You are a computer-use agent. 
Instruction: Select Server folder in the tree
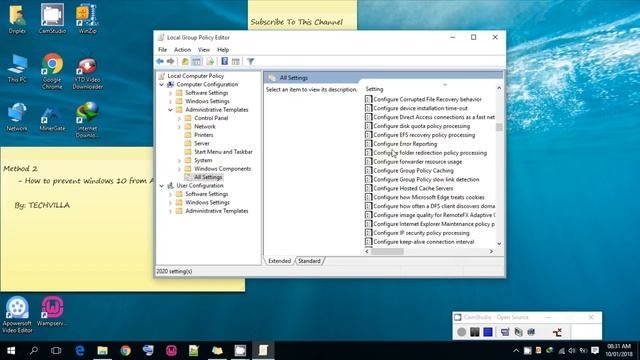coord(202,143)
